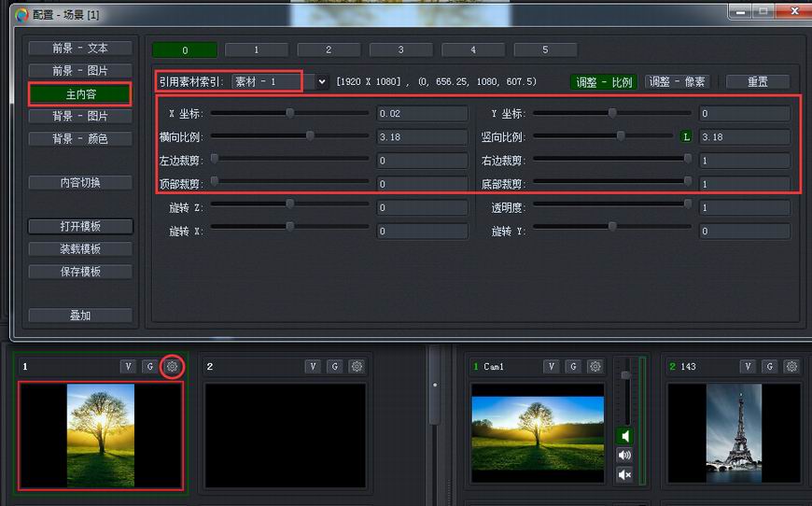Viewport: 812px width, 506px height.
Task: Click the V button on Cam1
Action: click(x=551, y=367)
